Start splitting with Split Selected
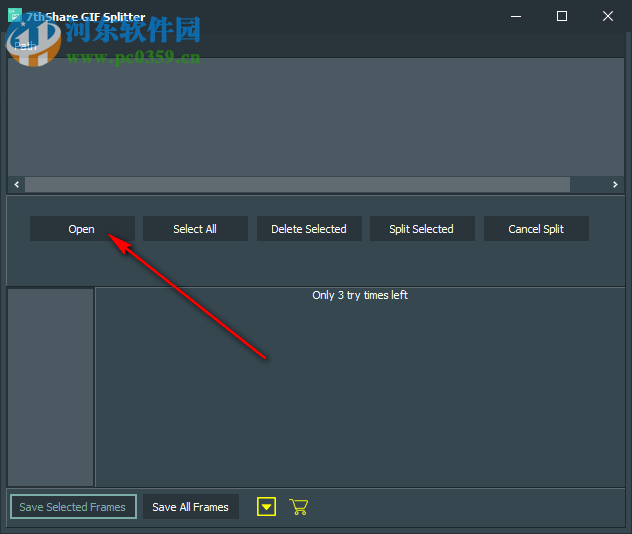The height and width of the screenshot is (534, 632). (422, 229)
